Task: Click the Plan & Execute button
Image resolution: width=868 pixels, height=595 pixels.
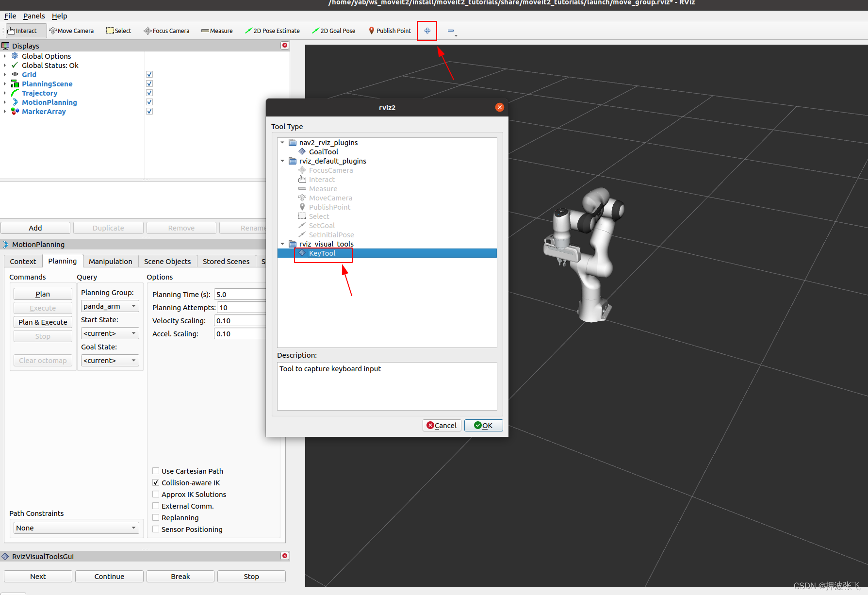Action: click(x=43, y=322)
